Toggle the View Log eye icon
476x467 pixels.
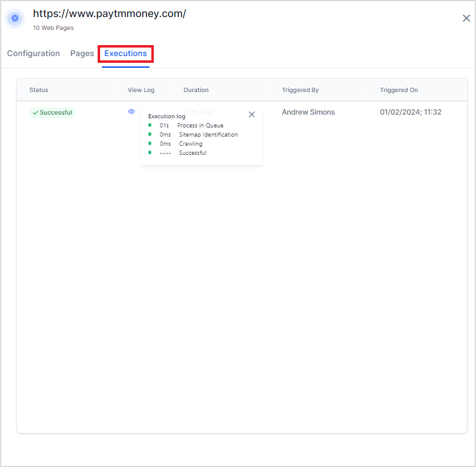[x=131, y=112]
